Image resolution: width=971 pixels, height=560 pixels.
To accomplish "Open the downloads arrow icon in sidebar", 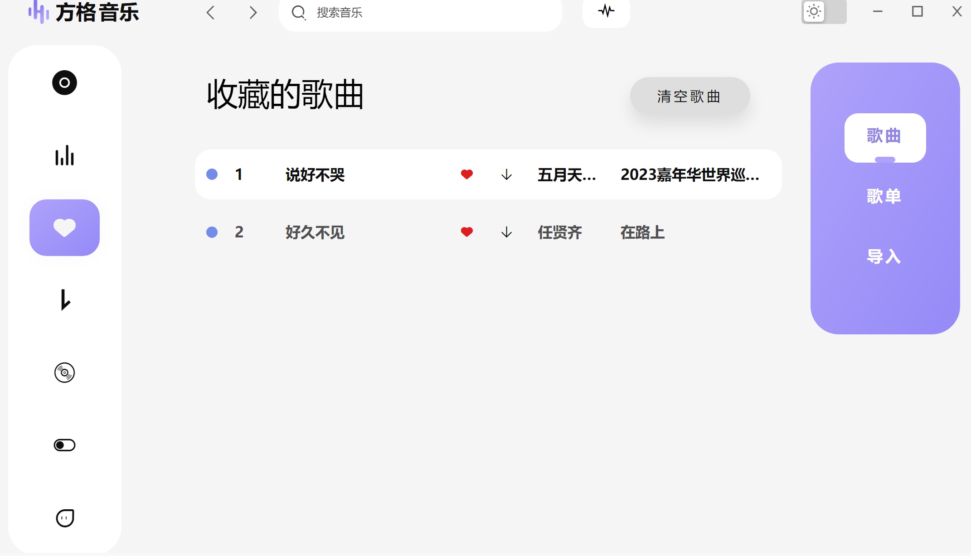I will [x=65, y=300].
